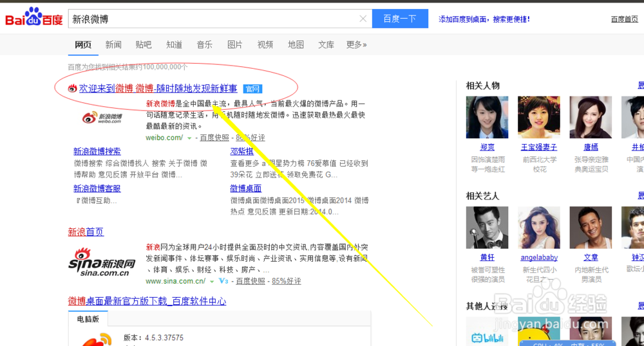Open the 新浪微博客服 sublink
644x346 pixels.
coord(97,188)
